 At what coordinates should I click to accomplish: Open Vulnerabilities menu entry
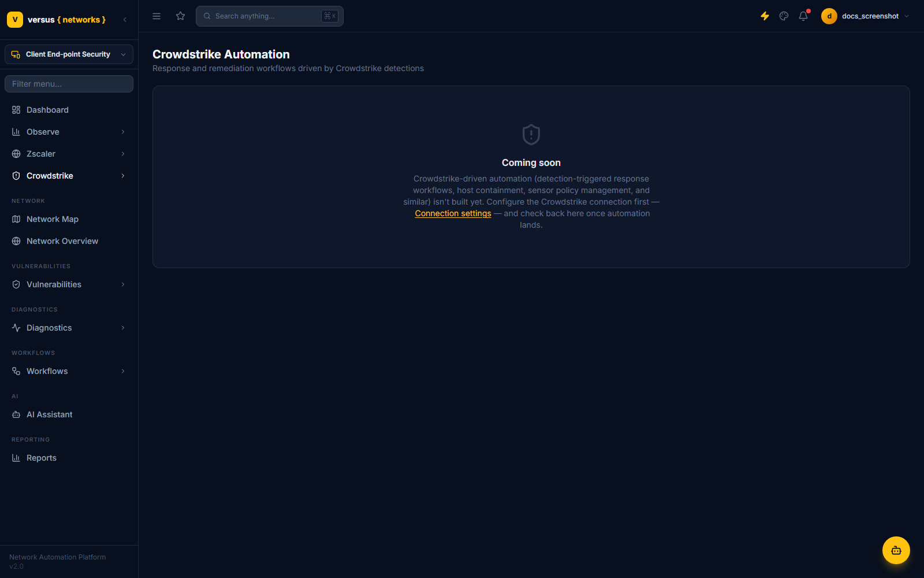[69, 284]
